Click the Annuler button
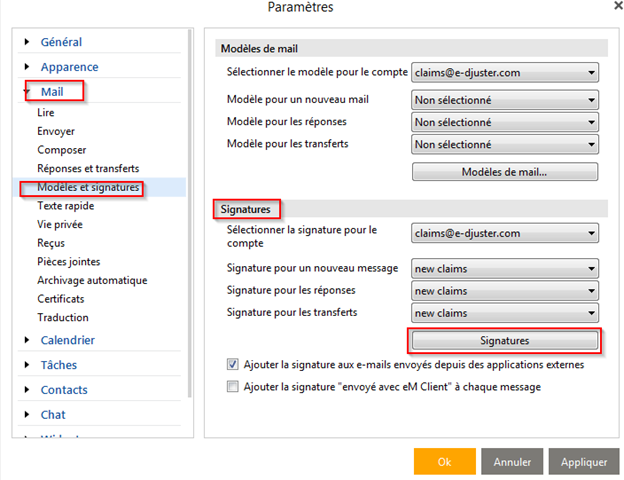Screen dimensions: 624x480 (x=512, y=462)
